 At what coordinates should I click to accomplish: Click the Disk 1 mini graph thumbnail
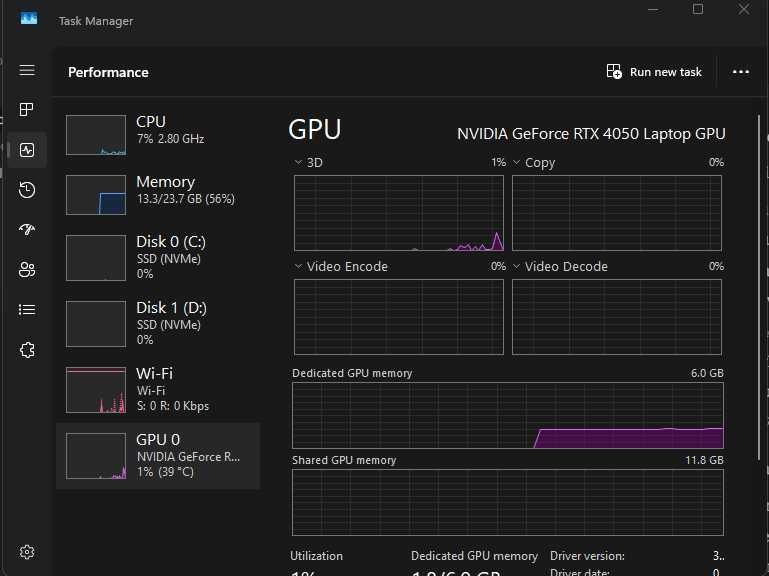pos(96,324)
